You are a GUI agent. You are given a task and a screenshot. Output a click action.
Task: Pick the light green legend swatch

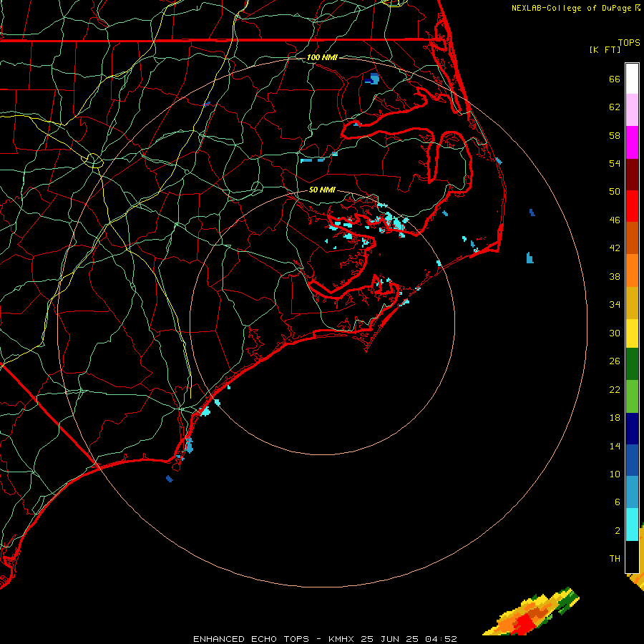click(x=632, y=396)
